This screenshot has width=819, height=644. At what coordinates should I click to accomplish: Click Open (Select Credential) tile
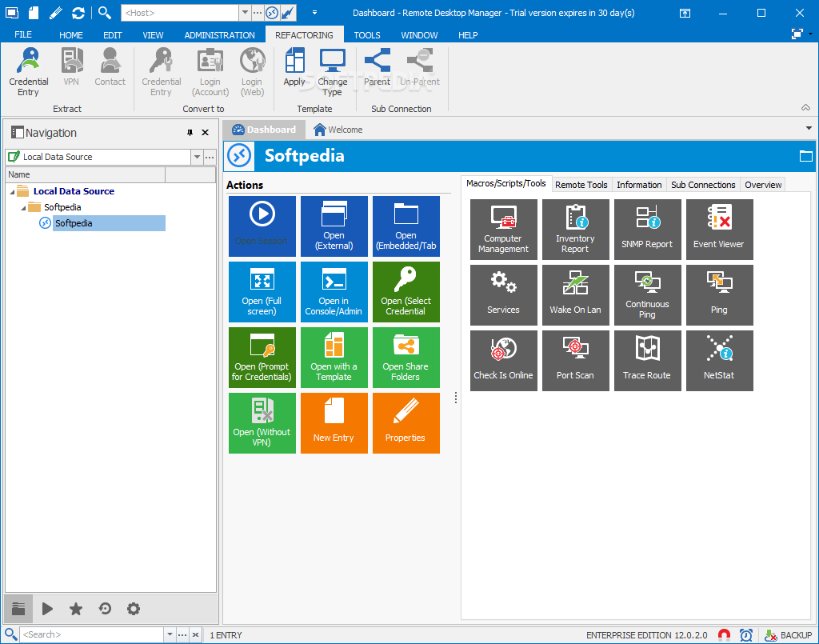(x=406, y=292)
